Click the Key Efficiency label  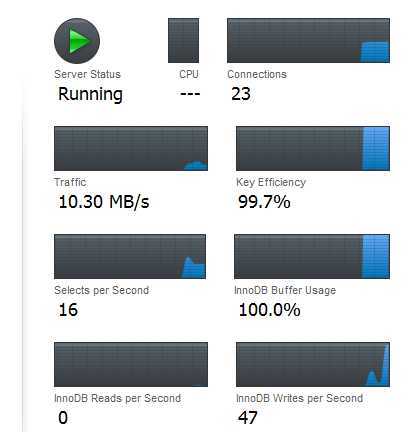[271, 182]
